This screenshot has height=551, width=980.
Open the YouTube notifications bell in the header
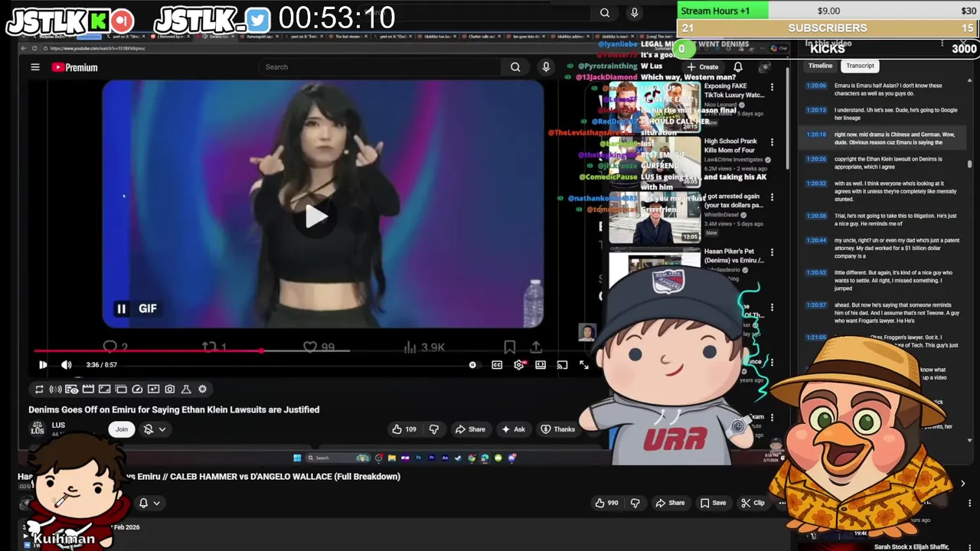click(738, 67)
